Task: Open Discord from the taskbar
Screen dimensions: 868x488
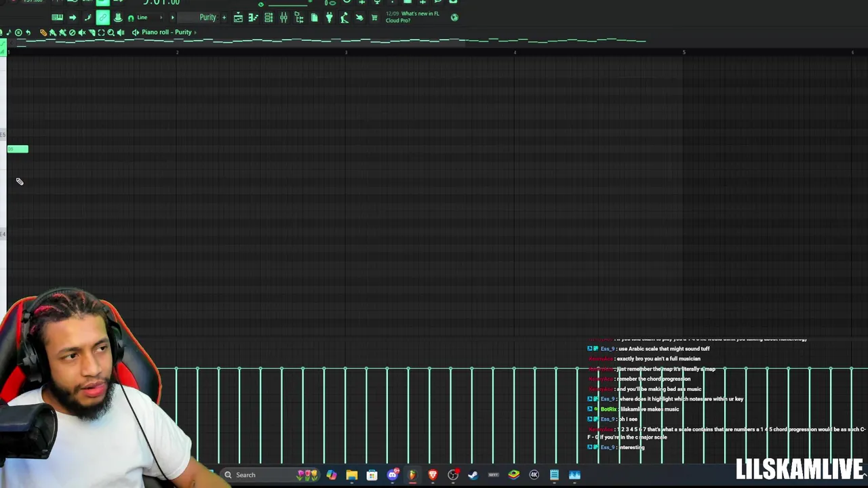Action: click(x=392, y=475)
